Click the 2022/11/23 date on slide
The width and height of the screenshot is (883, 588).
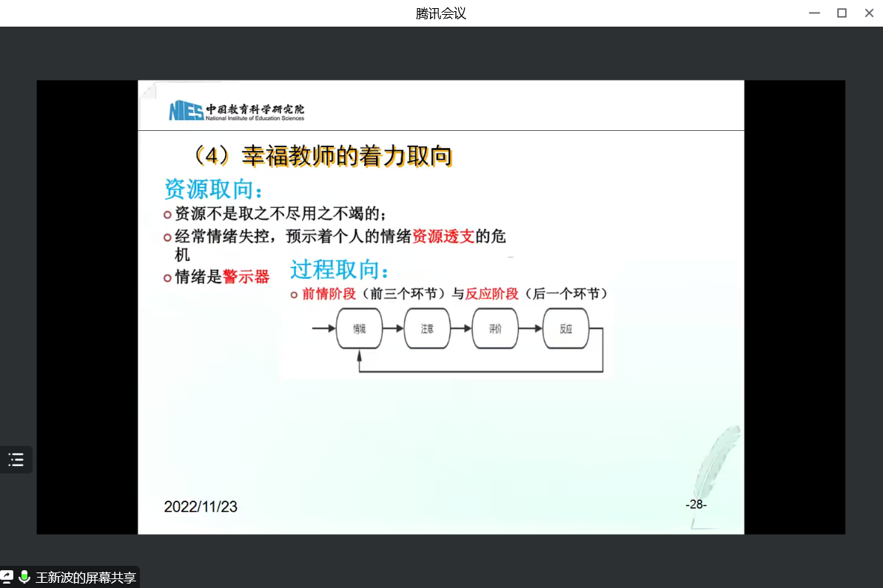click(201, 507)
